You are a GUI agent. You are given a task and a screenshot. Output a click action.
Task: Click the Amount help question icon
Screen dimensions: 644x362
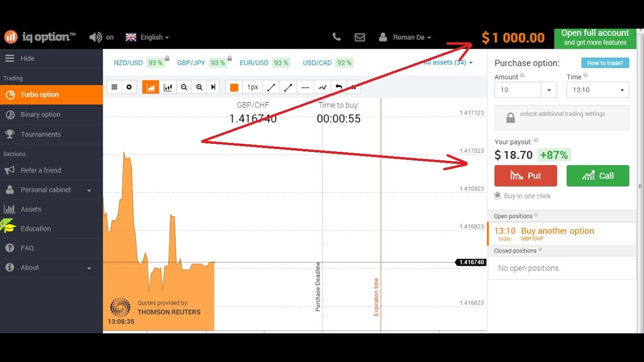click(x=522, y=75)
